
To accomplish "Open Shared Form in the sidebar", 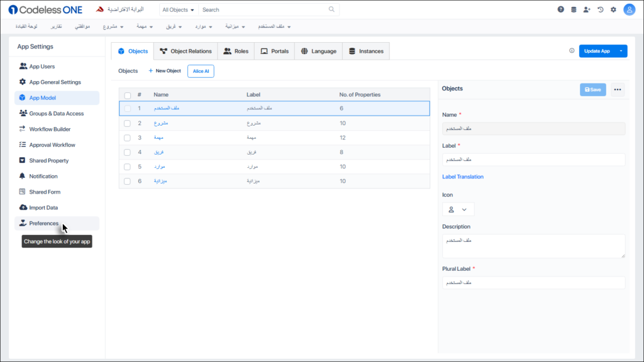I will pos(57,192).
